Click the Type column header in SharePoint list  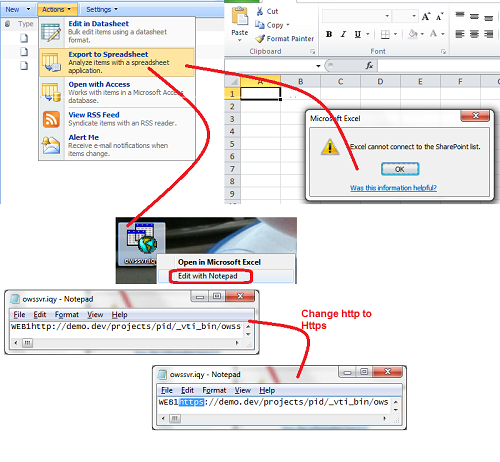[x=26, y=24]
